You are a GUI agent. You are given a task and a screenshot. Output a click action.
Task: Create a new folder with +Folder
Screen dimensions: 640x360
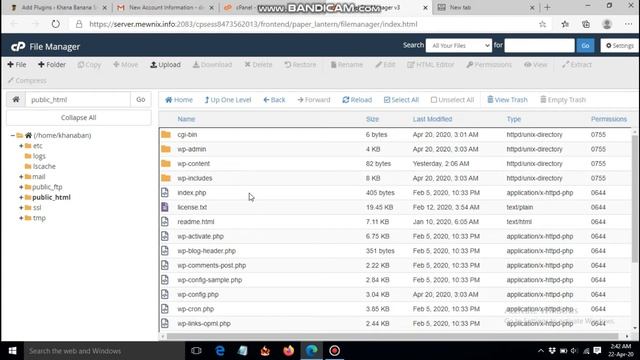[51, 64]
